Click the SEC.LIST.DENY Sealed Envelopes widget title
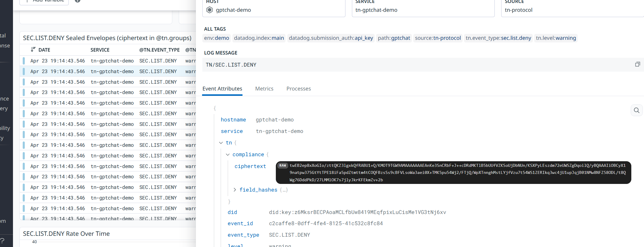 pyautogui.click(x=107, y=38)
